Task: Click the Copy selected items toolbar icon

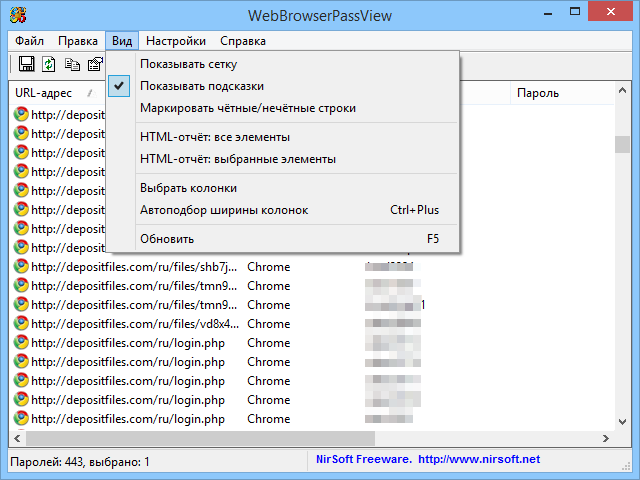Action: [72, 64]
